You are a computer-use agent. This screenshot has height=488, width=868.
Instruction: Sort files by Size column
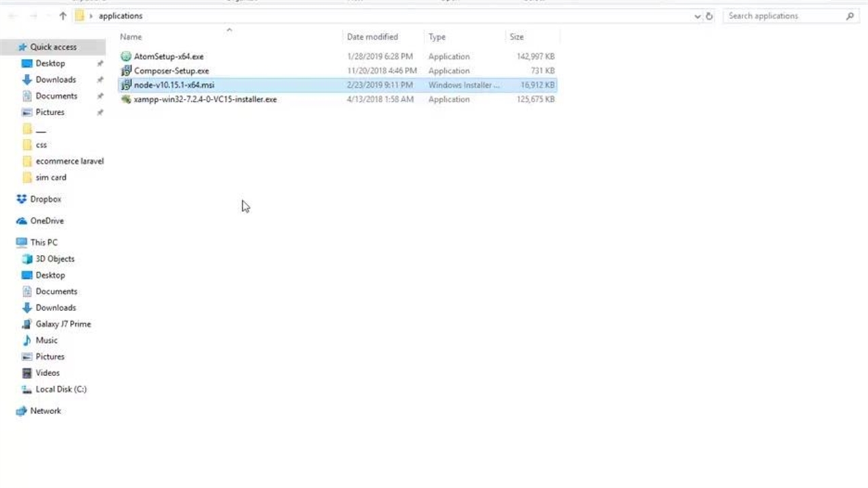[x=516, y=37]
